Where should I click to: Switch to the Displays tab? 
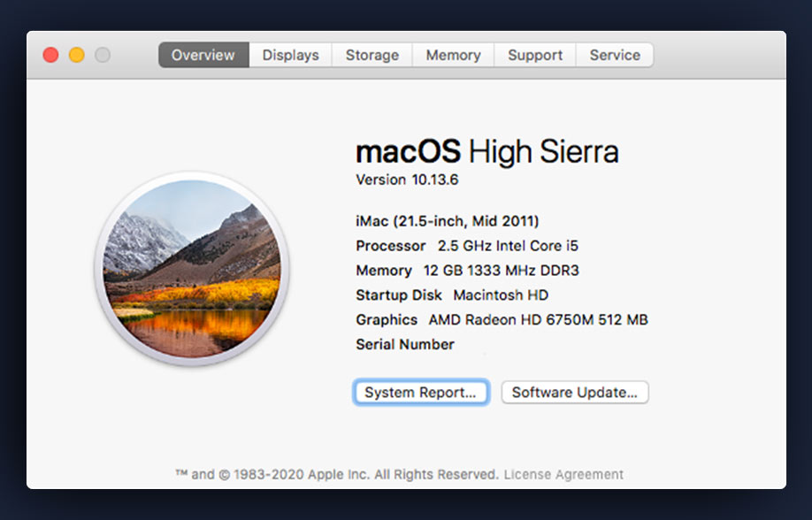point(290,55)
